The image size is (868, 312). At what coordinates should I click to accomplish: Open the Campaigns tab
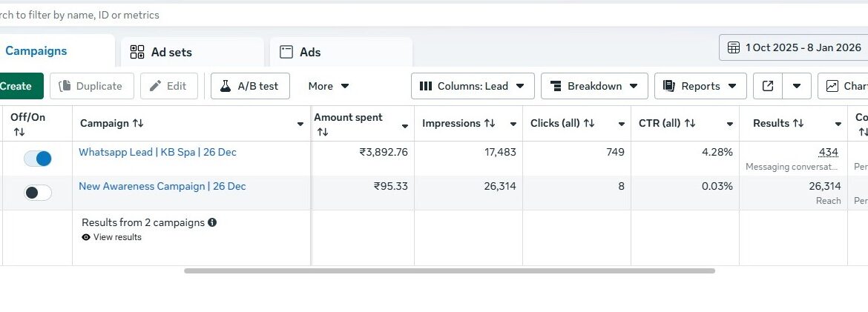(36, 51)
